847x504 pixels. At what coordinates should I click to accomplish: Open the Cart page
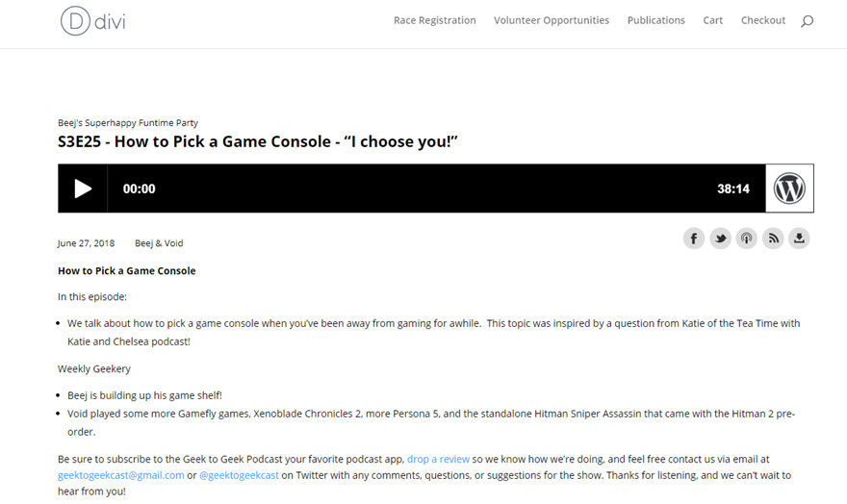(x=712, y=20)
